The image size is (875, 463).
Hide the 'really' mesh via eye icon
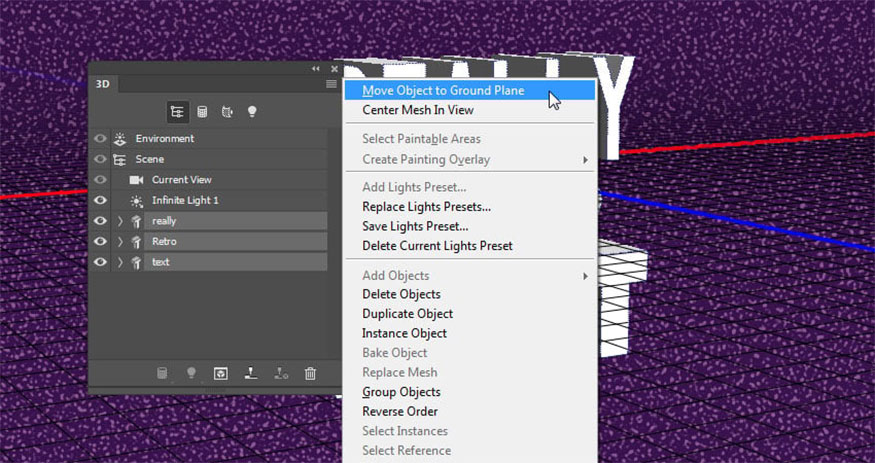100,221
